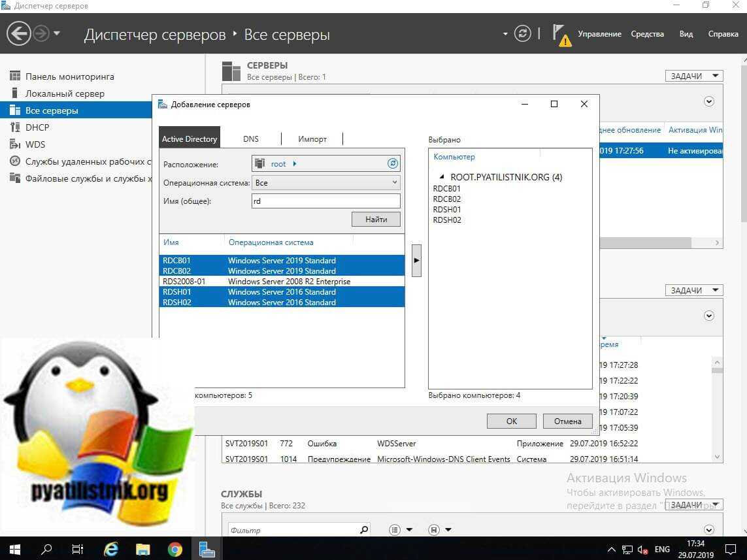This screenshot has height=560, width=747.
Task: Click the back navigation arrow
Action: pyautogui.click(x=19, y=33)
